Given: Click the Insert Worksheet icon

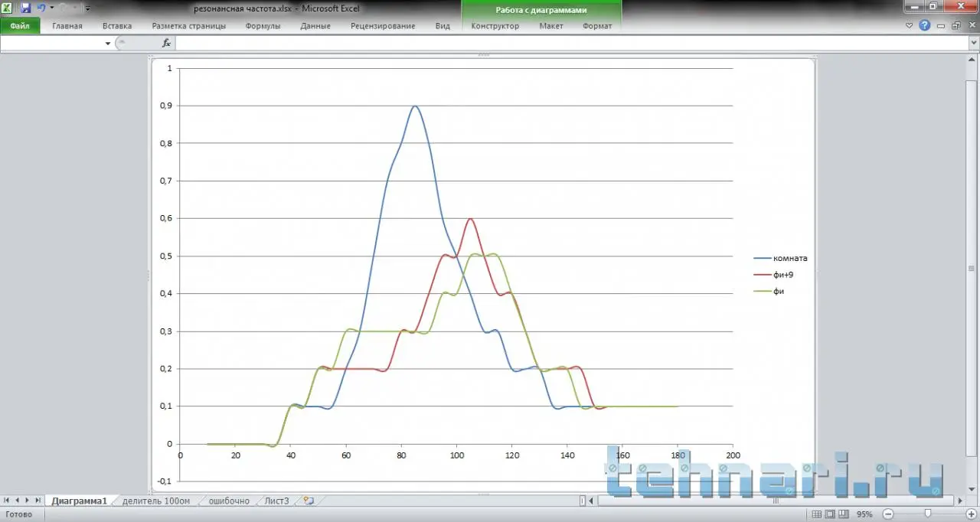Looking at the screenshot, I should click(309, 501).
